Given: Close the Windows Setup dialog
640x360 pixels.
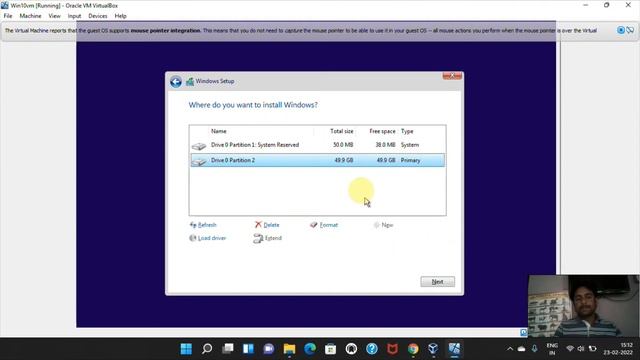Looking at the screenshot, I should point(452,76).
